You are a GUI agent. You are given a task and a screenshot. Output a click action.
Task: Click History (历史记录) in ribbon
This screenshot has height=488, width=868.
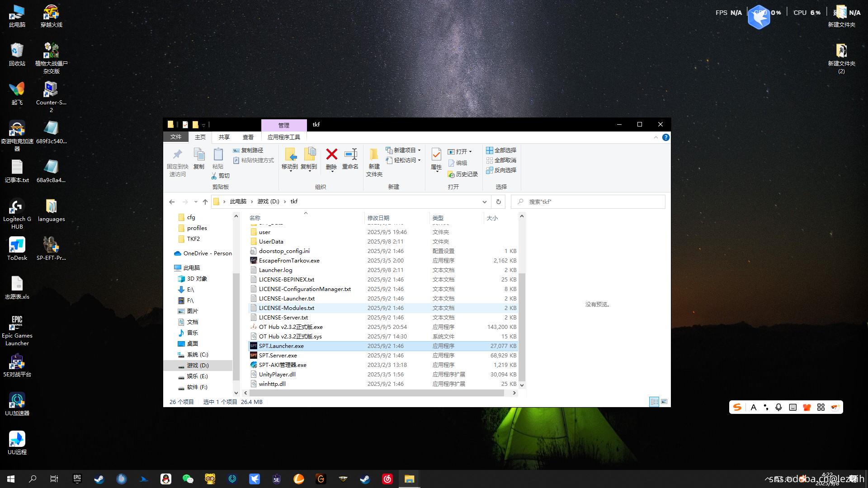(x=462, y=174)
